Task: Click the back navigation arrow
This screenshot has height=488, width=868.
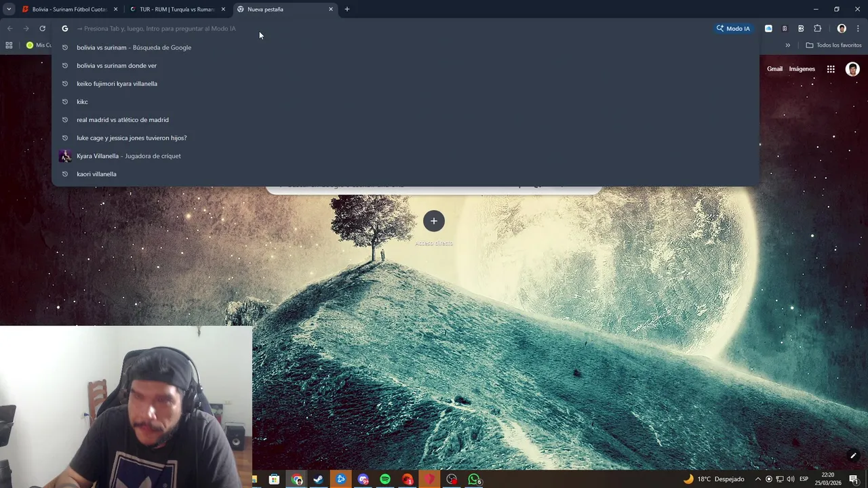Action: pyautogui.click(x=9, y=28)
